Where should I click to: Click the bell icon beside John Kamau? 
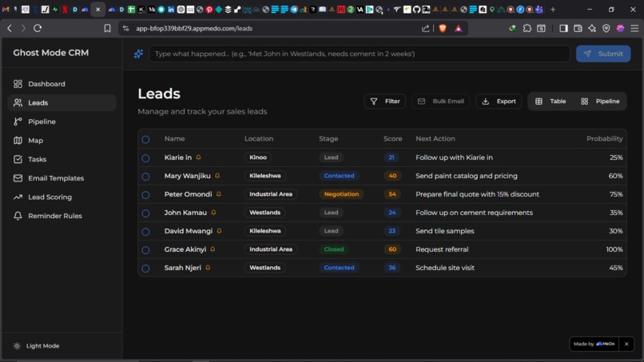point(213,213)
